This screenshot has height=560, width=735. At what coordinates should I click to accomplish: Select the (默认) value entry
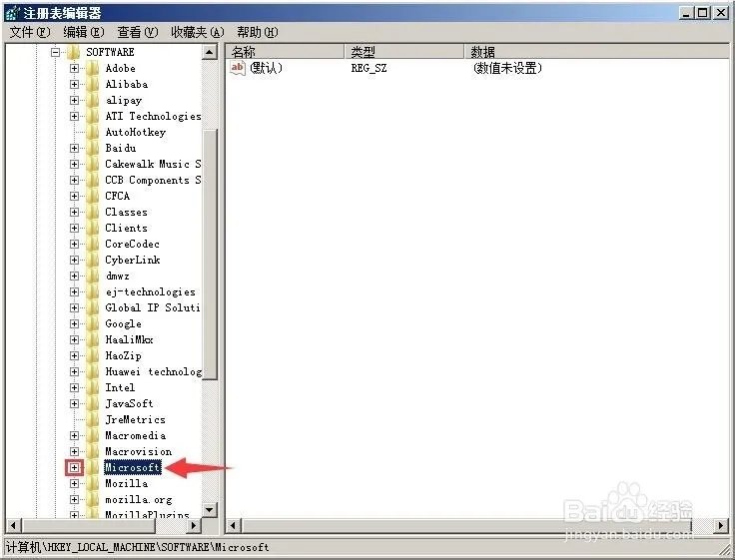pyautogui.click(x=267, y=68)
